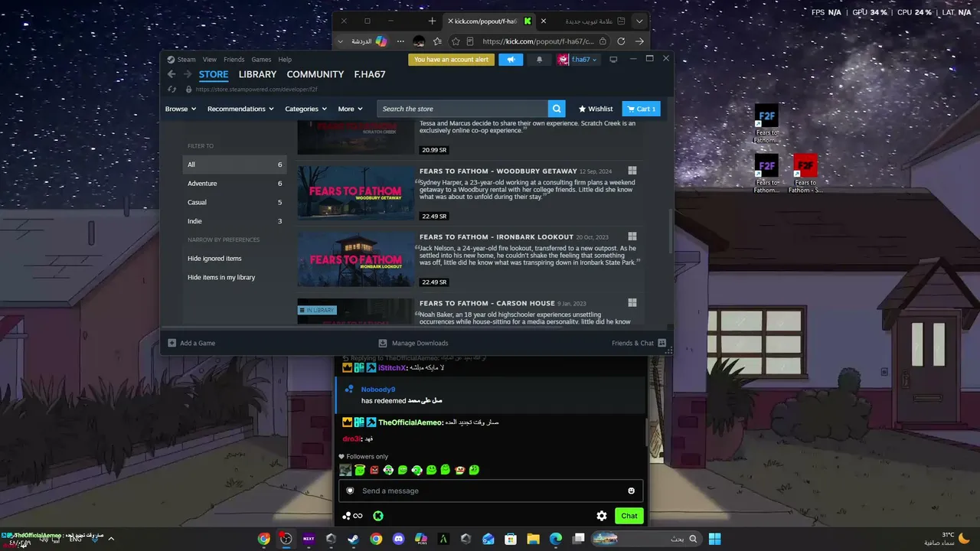Image resolution: width=980 pixels, height=551 pixels.
Task: Open the Kick chat settings gear
Action: [x=602, y=516]
